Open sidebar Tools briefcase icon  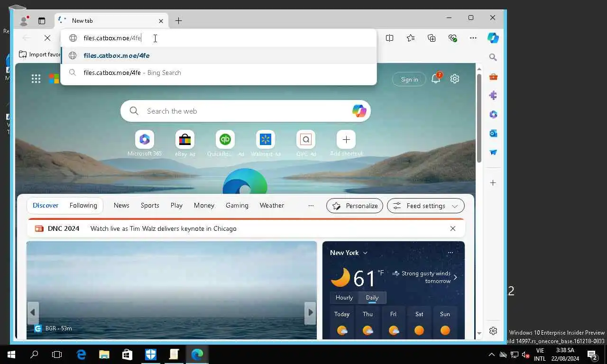(x=493, y=77)
